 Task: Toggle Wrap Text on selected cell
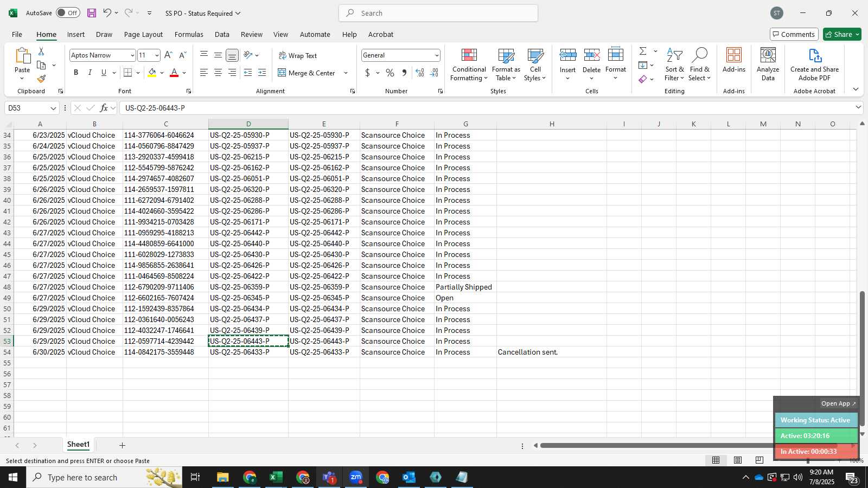click(x=297, y=56)
